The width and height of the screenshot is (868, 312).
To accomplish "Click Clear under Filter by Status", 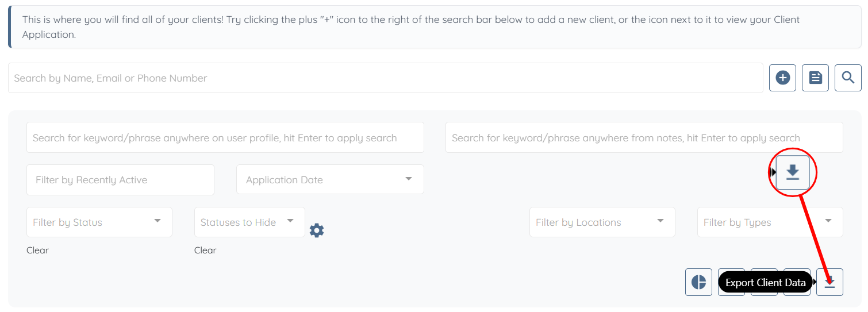I will pos(37,251).
